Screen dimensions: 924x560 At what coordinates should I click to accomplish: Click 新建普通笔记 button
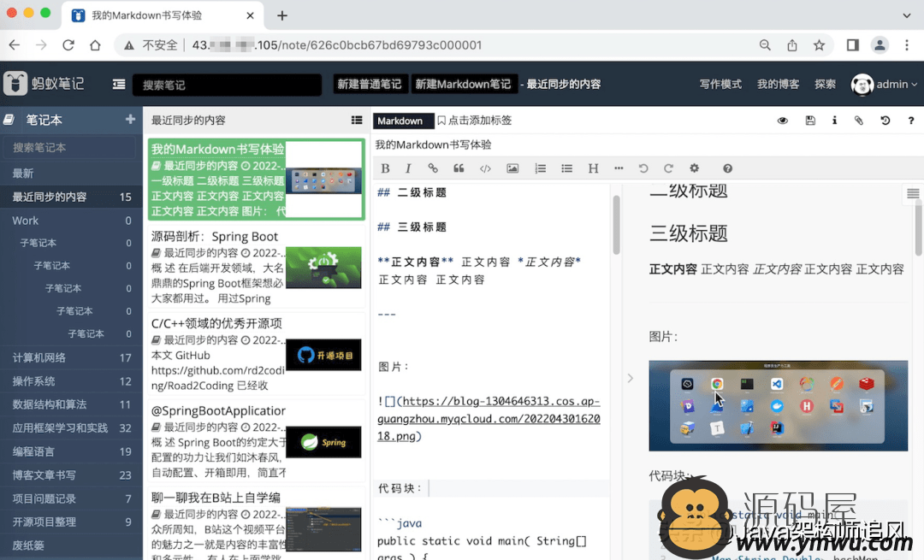(x=370, y=84)
